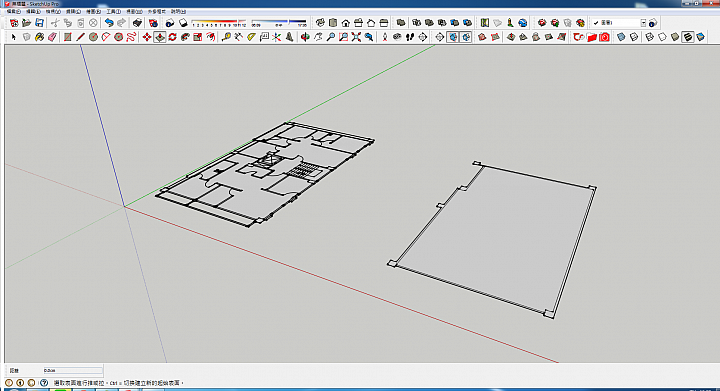Switch to Front view house icon
The height and width of the screenshot is (391, 720).
[346, 22]
